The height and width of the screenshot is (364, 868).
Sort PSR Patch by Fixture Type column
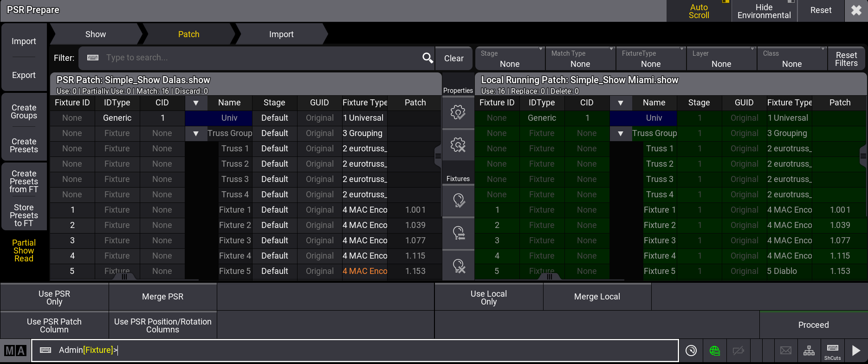(365, 103)
